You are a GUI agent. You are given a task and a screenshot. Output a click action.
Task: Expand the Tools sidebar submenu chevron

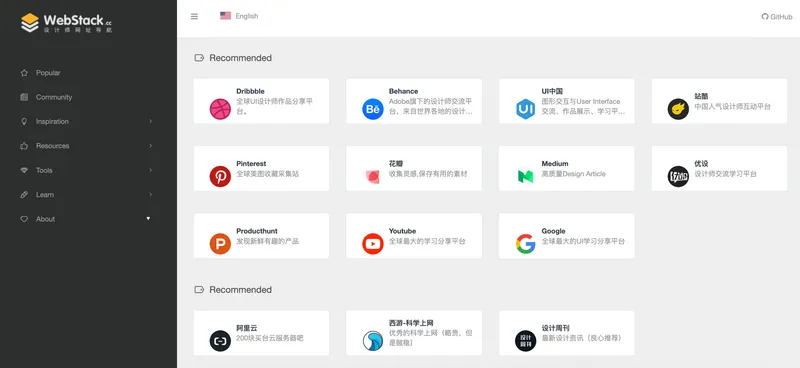(151, 170)
